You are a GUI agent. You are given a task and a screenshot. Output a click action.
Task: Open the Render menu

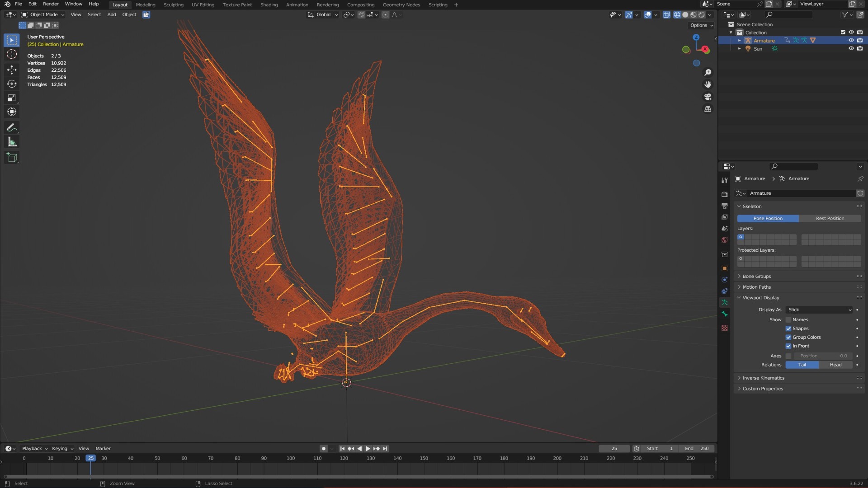(51, 4)
